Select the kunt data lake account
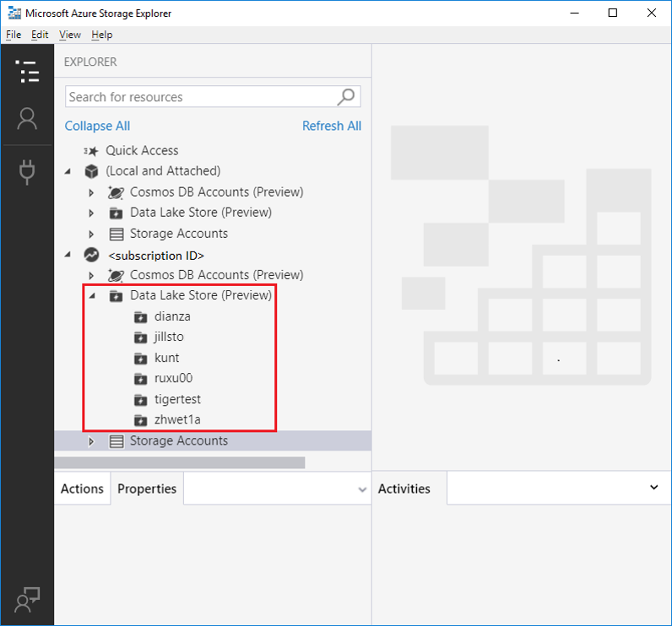The height and width of the screenshot is (626, 672). [166, 358]
